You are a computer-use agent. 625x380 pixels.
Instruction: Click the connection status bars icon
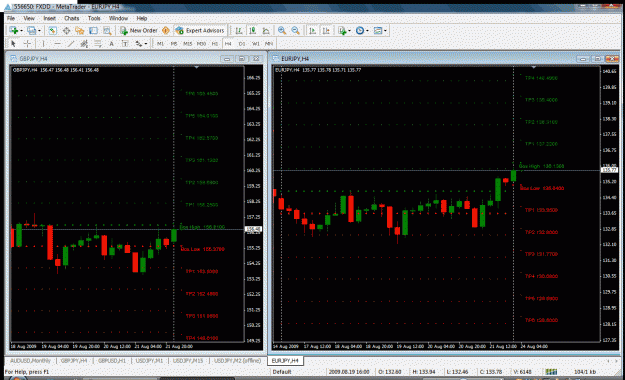point(551,372)
